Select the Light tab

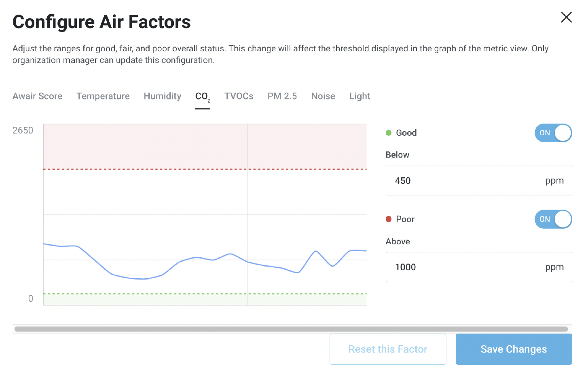360,96
